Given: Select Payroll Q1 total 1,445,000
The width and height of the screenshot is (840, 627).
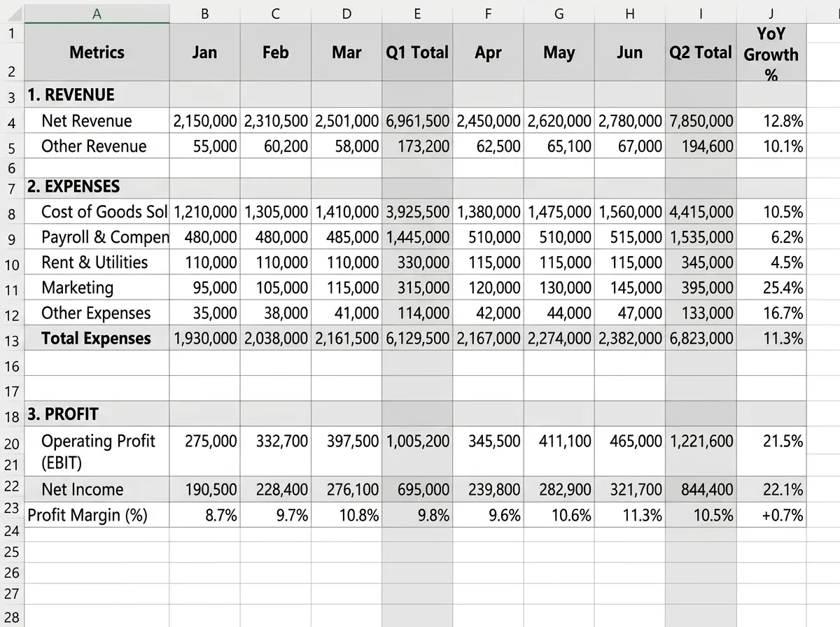Looking at the screenshot, I should (x=417, y=237).
